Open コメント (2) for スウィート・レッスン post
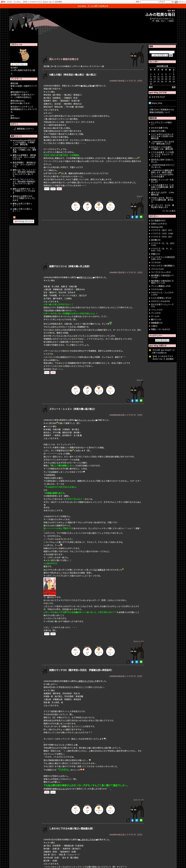Screen dimensions: 186x868 point(138,642)
